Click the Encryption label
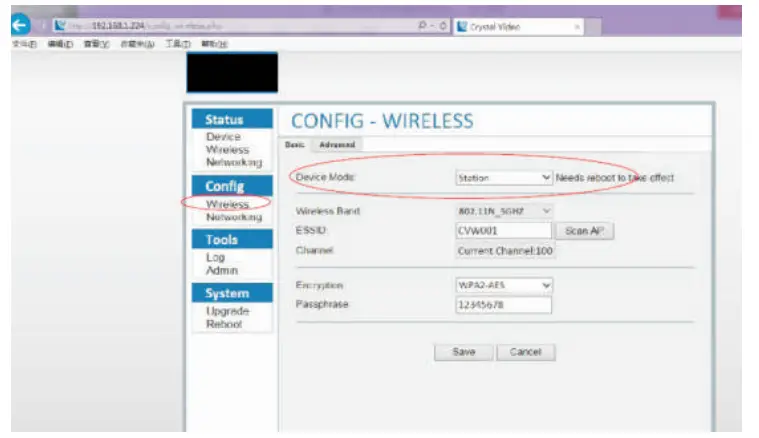 (319, 285)
